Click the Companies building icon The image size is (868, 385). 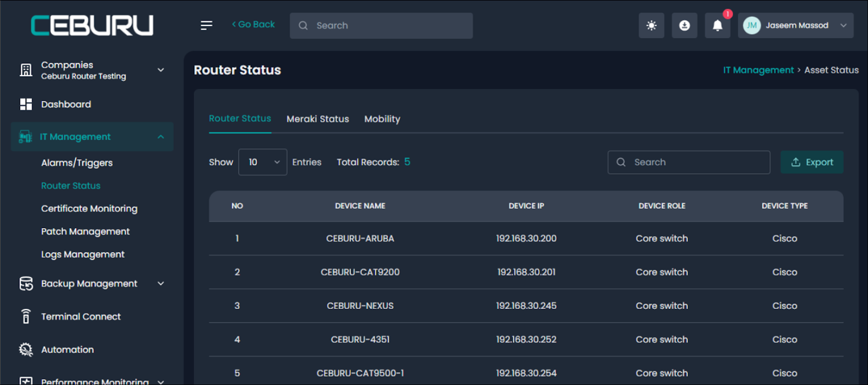[26, 70]
